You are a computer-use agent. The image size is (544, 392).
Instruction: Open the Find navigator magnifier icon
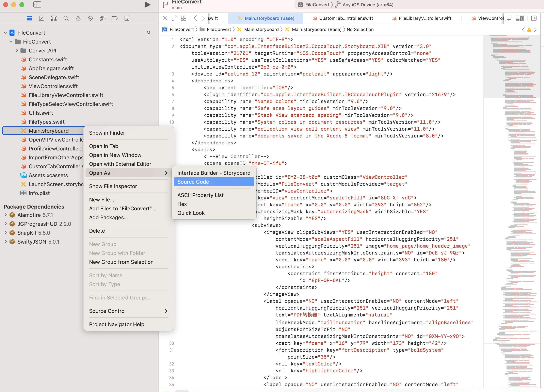[66, 18]
